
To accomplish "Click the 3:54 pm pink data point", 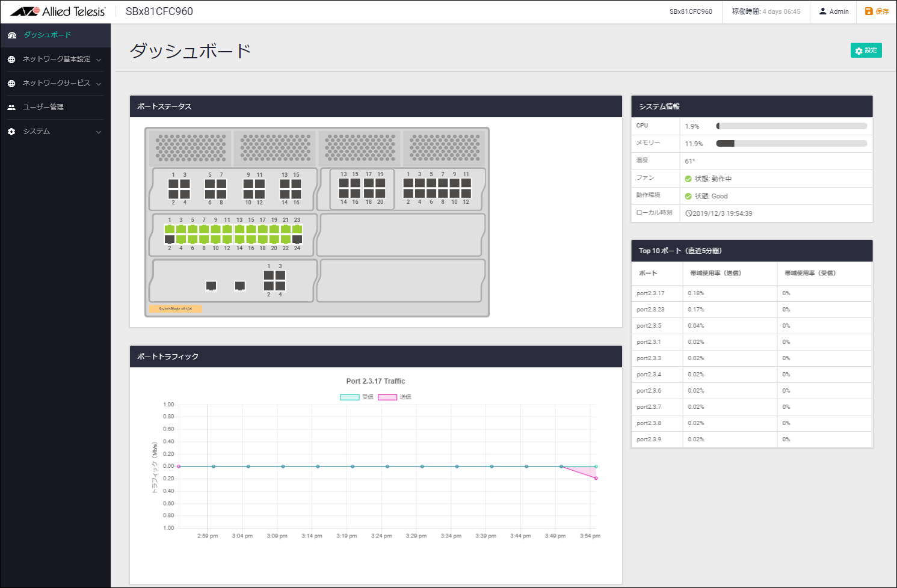I will click(596, 478).
